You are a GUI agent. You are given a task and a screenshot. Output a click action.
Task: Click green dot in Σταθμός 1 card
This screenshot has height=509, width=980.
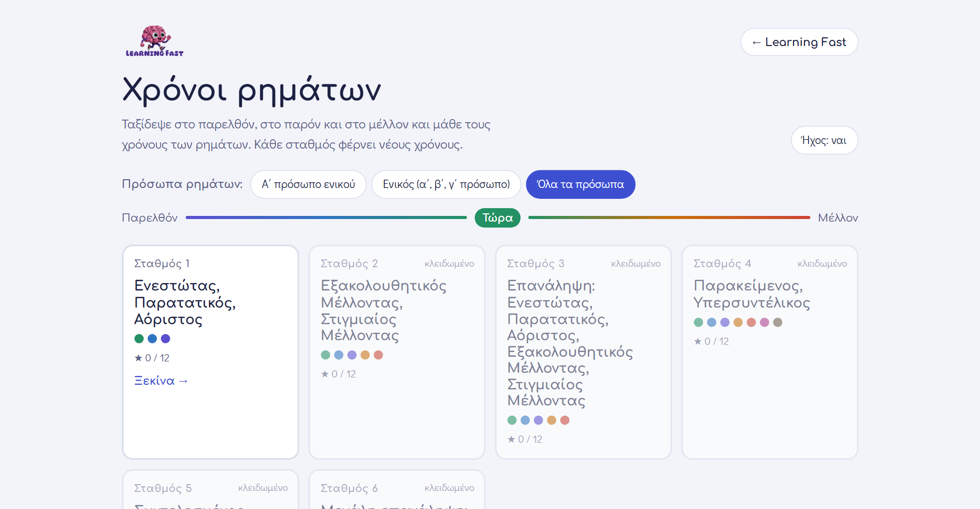[139, 339]
